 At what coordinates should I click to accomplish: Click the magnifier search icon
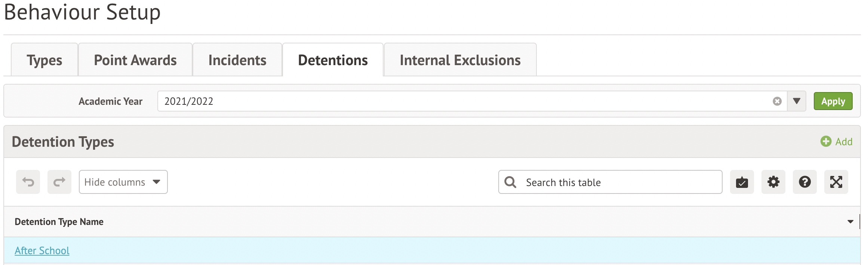click(x=510, y=182)
